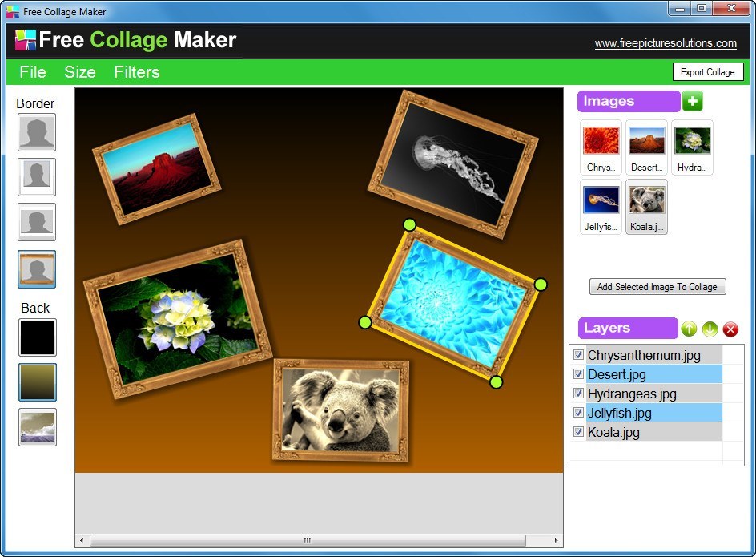Select the first plain border style
Viewport: 756px width, 557px height.
coord(36,132)
